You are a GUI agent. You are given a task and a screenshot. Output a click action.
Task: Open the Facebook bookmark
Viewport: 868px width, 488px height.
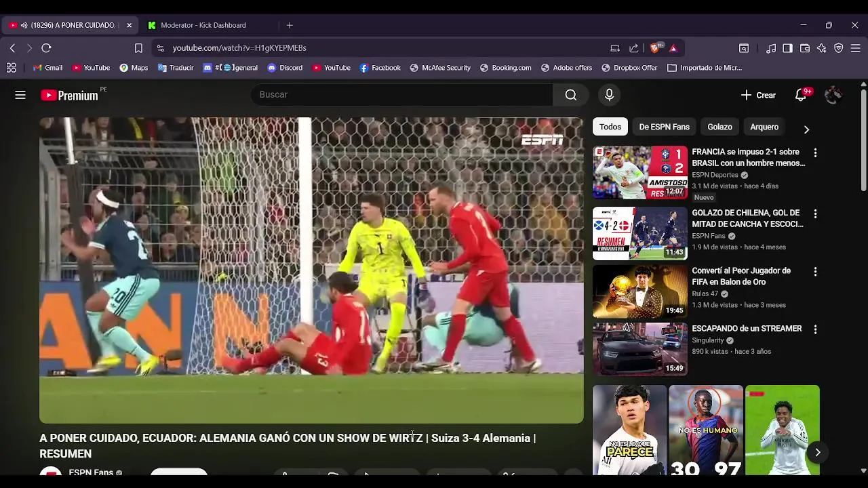(380, 68)
